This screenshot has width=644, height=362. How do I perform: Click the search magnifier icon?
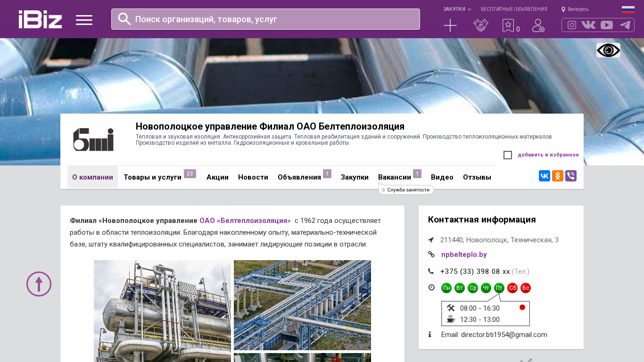click(124, 19)
